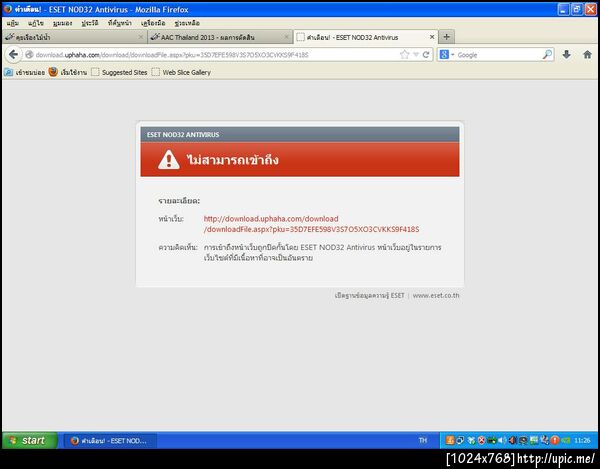Follow the blocked download.uphaha.com link
Image resolution: width=600 pixels, height=469 pixels.
[311, 224]
